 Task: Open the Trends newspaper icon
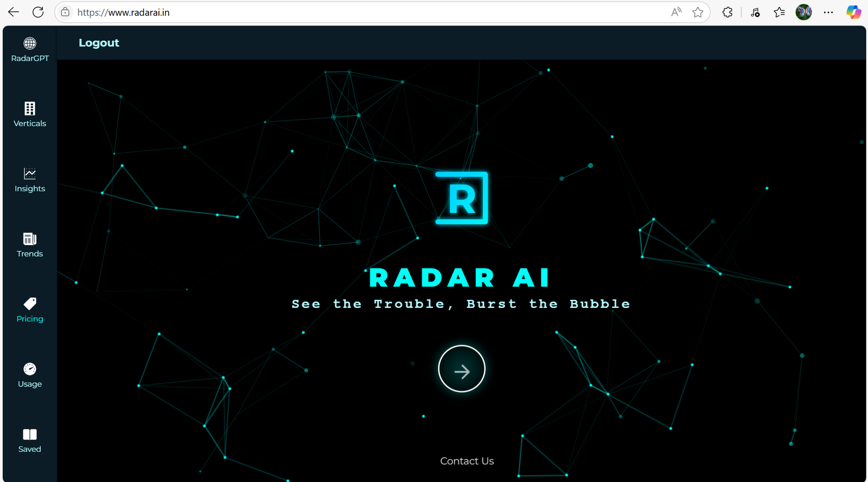(30, 239)
